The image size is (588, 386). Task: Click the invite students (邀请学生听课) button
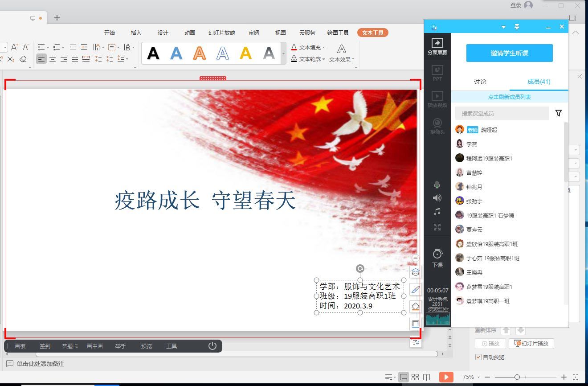(509, 53)
